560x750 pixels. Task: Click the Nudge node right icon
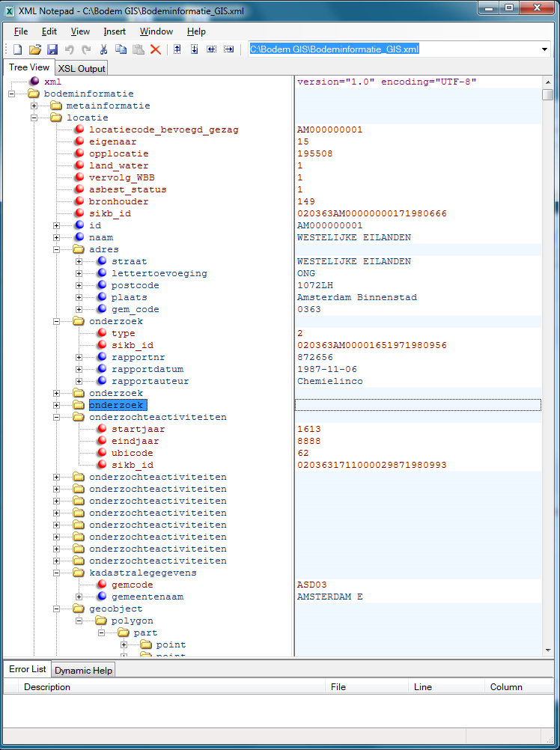coord(228,49)
